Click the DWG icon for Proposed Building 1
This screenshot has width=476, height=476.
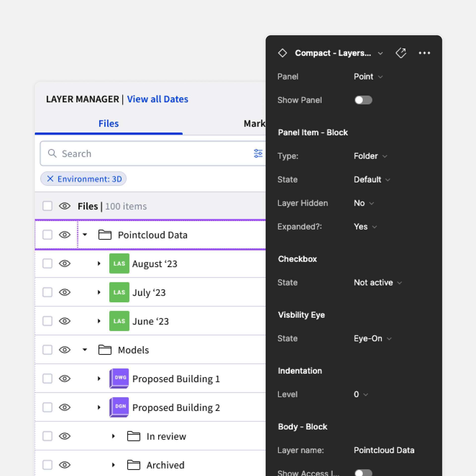coord(119,378)
